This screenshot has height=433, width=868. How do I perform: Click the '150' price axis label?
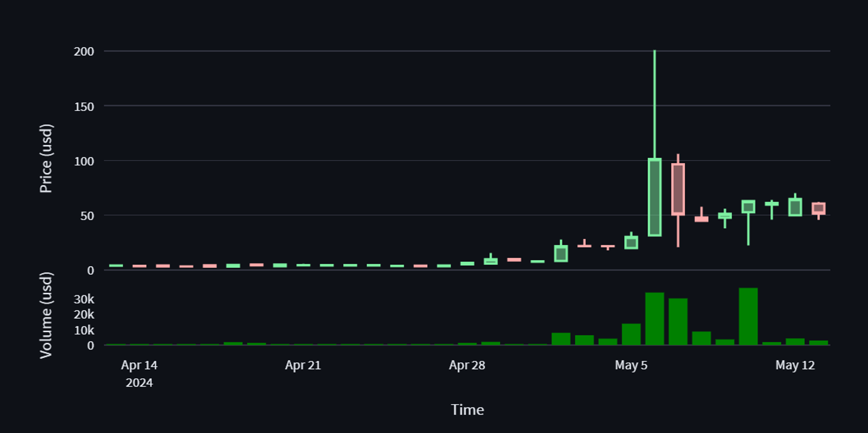tap(84, 107)
